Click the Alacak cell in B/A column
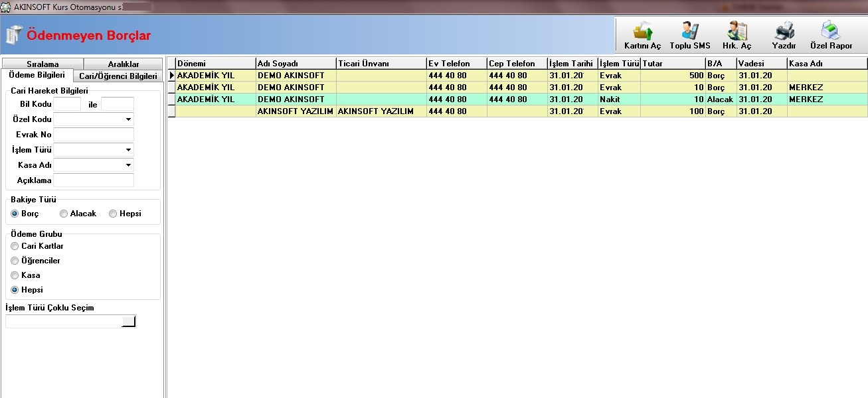 pyautogui.click(x=720, y=99)
